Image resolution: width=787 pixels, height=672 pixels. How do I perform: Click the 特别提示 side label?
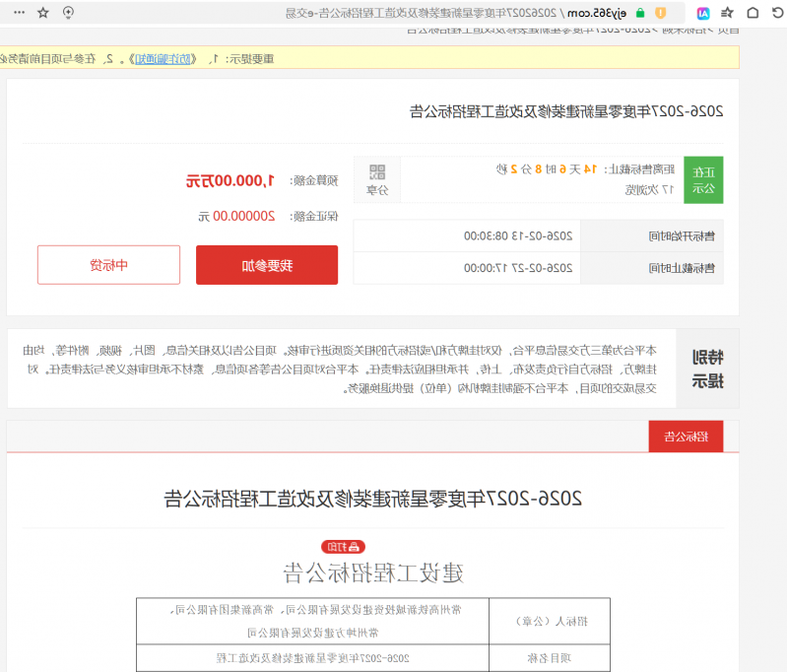point(707,370)
